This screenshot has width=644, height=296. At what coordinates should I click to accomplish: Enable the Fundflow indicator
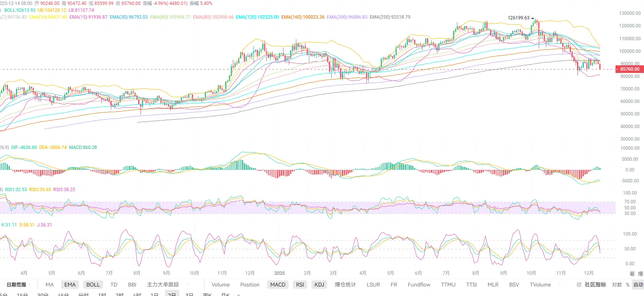(x=419, y=285)
